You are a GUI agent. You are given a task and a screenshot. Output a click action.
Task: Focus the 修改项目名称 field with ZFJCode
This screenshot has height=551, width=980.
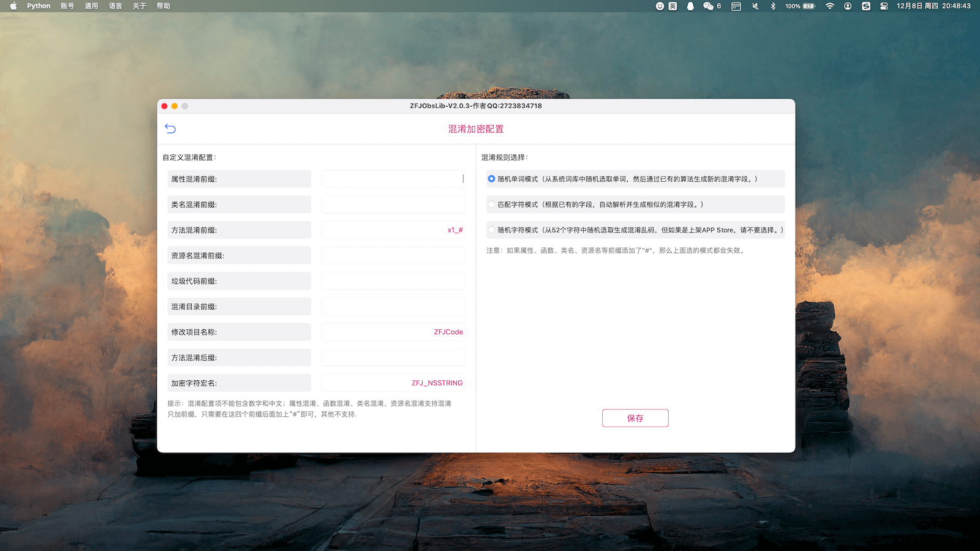393,332
